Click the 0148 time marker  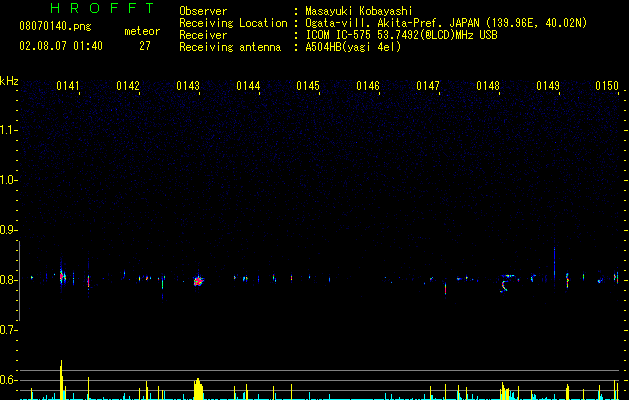click(x=488, y=86)
